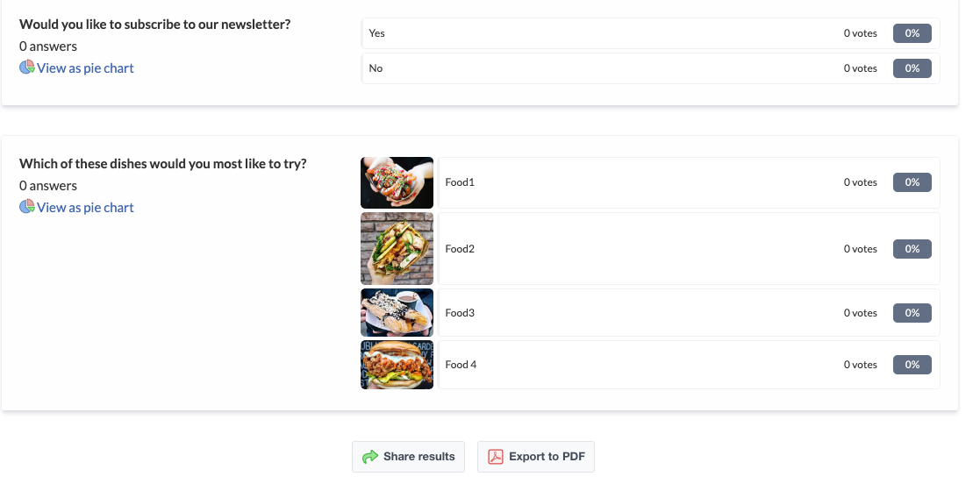The image size is (980, 498).
Task: Click the No answer row
Action: 651,68
